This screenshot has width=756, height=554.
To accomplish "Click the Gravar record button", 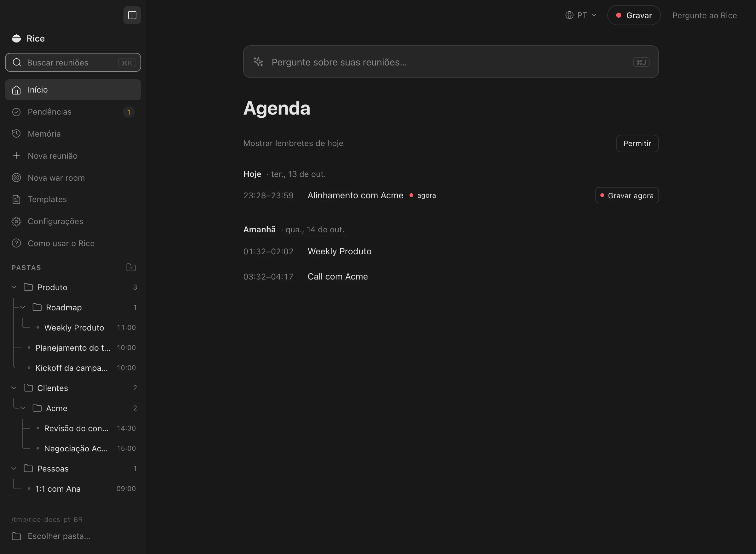I will click(x=634, y=15).
